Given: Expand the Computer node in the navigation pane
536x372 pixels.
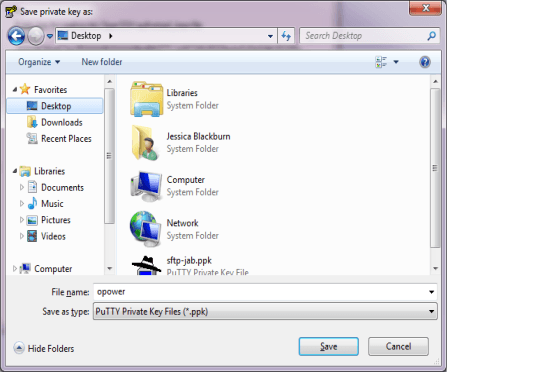Looking at the screenshot, I should 15,269.
